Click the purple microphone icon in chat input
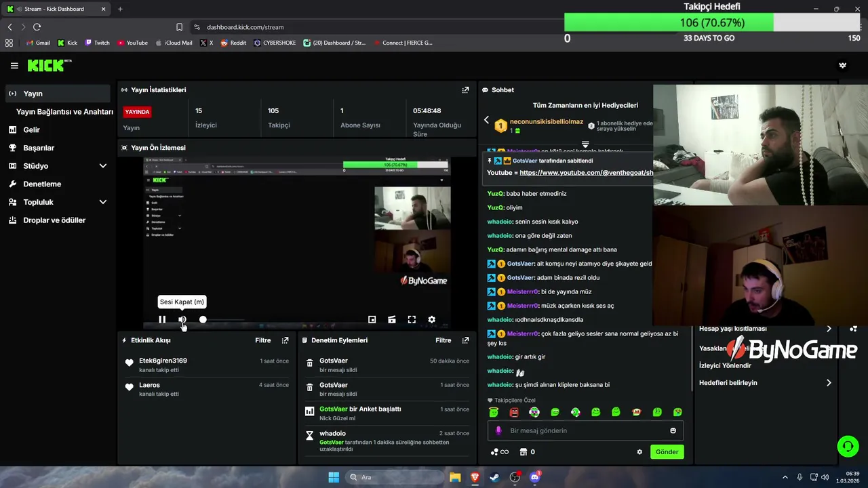The image size is (868, 488). click(x=498, y=430)
